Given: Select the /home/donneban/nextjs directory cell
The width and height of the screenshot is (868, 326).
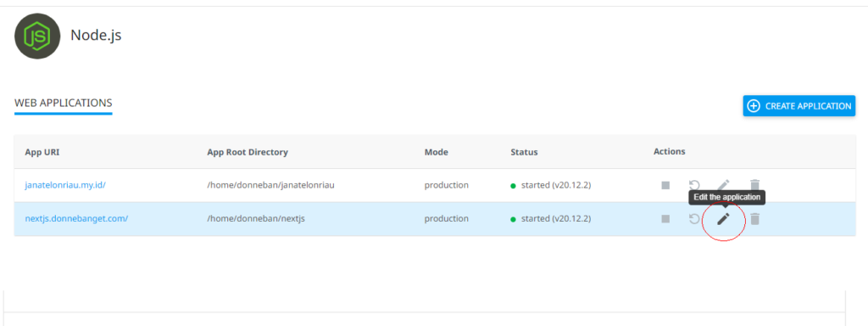Looking at the screenshot, I should coord(256,218).
